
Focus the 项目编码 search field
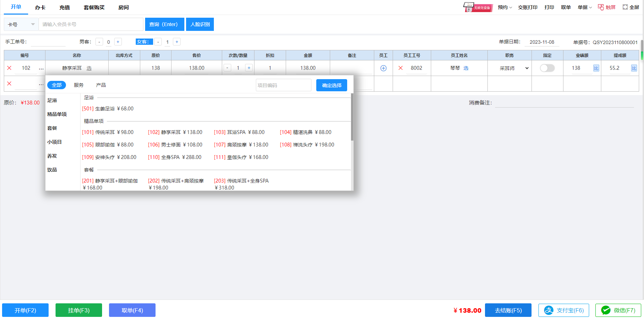283,85
